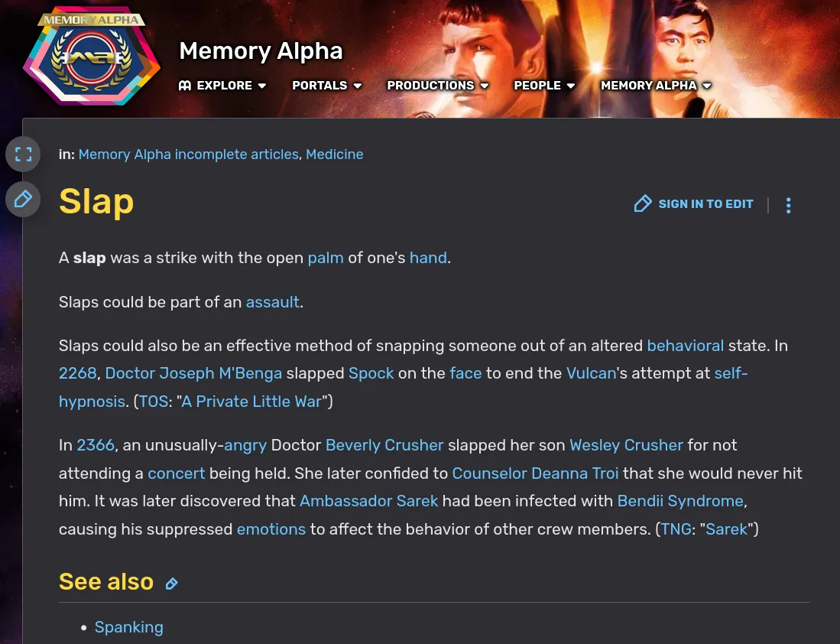This screenshot has height=644, width=840.
Task: Expand the People dropdown arrow
Action: click(570, 86)
